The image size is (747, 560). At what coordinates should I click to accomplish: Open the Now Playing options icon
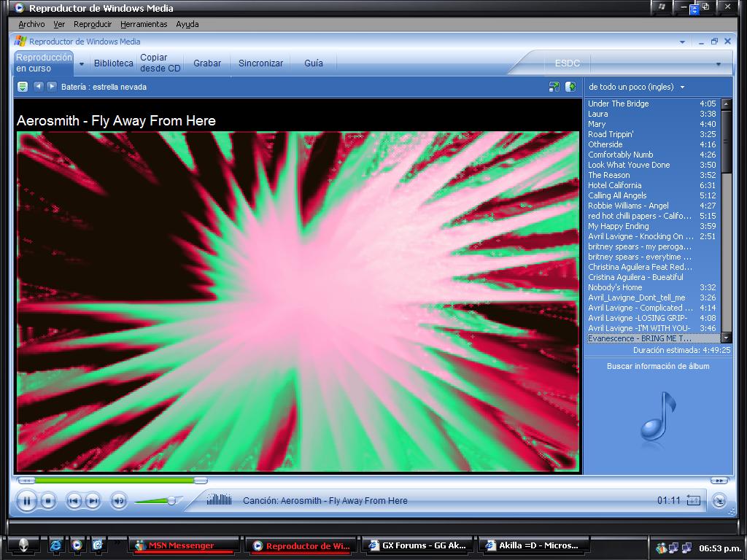point(23,87)
